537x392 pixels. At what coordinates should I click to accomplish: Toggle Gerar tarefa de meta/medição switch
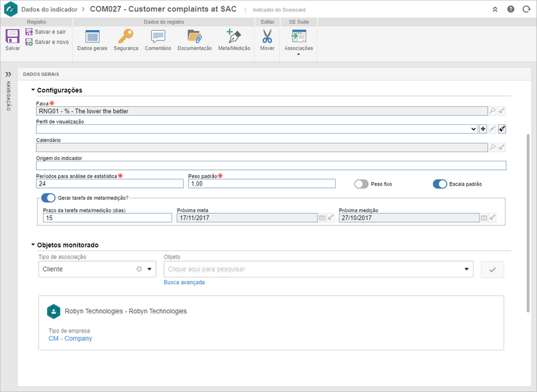coord(49,198)
